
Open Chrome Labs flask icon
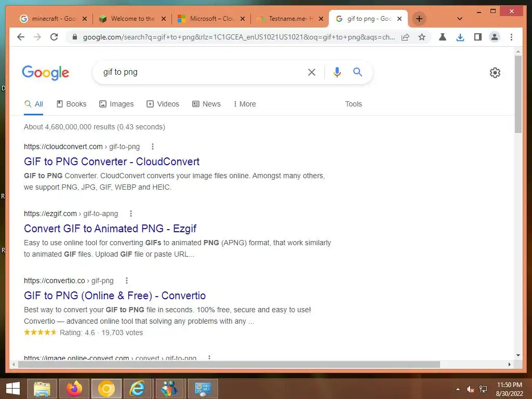click(x=443, y=37)
